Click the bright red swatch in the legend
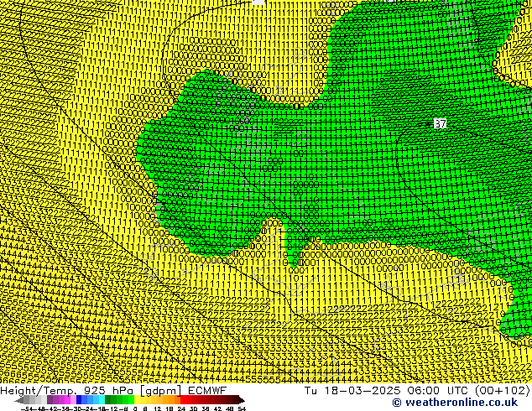The height and width of the screenshot is (411, 532). [x=183, y=400]
